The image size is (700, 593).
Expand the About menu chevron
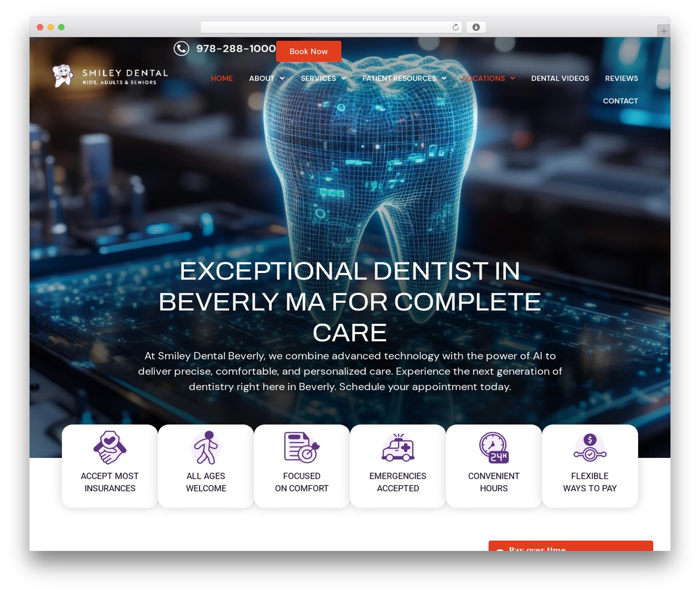point(282,78)
